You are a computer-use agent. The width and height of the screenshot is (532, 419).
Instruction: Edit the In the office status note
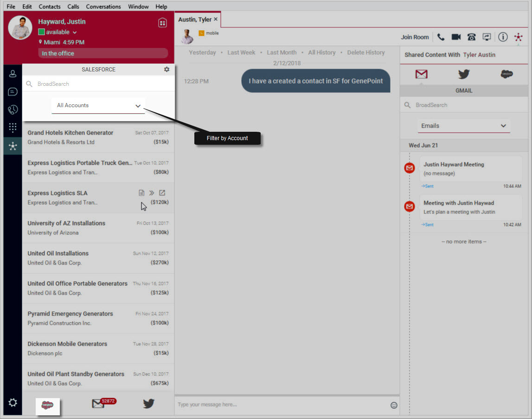pos(103,53)
